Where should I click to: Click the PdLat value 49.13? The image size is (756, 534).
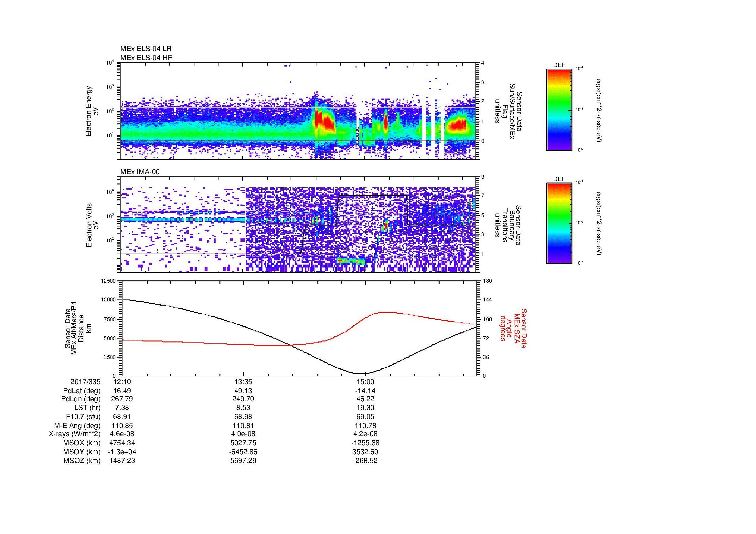(243, 391)
